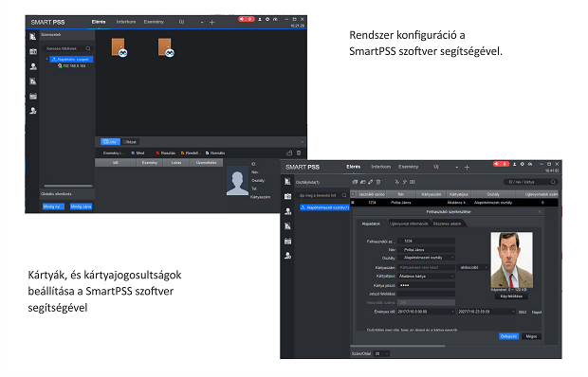Click user account icon in upper-left window title bar
The image size is (588, 377).
point(260,19)
